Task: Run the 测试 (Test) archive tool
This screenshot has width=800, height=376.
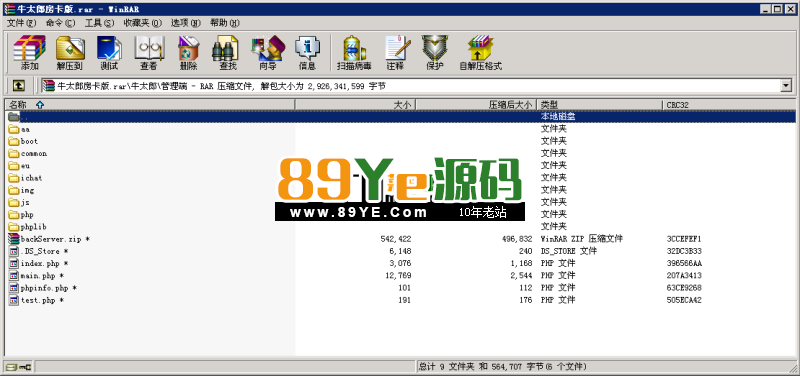Action: click(x=109, y=53)
